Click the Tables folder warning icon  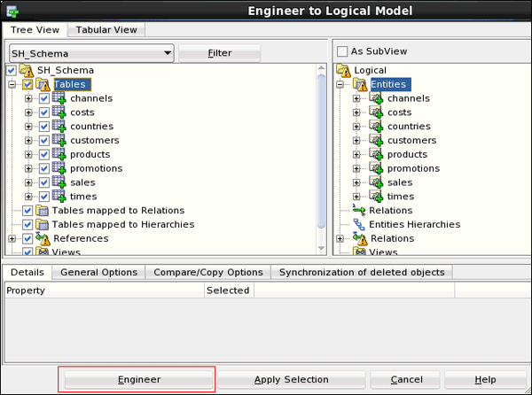click(43, 84)
